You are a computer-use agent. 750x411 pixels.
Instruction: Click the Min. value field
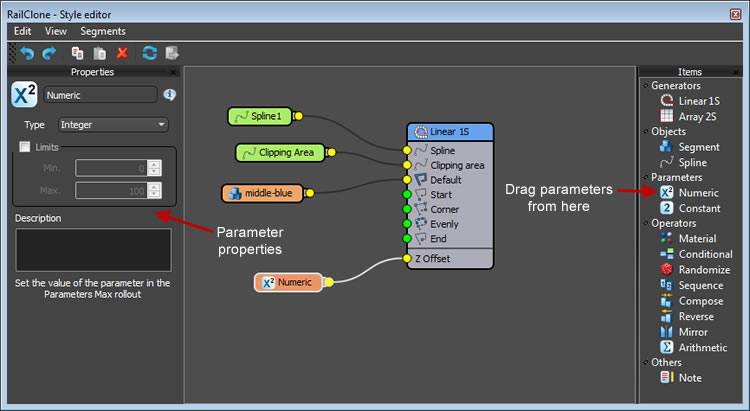(112, 168)
